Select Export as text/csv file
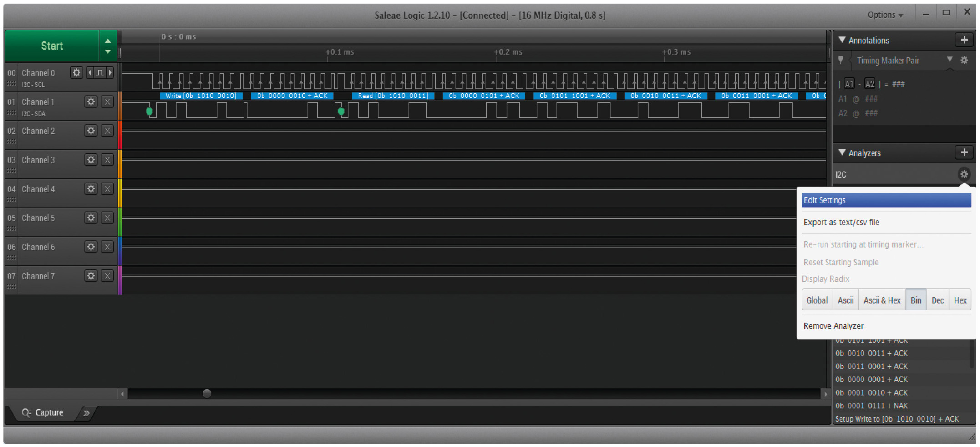The height and width of the screenshot is (447, 980). tap(841, 223)
